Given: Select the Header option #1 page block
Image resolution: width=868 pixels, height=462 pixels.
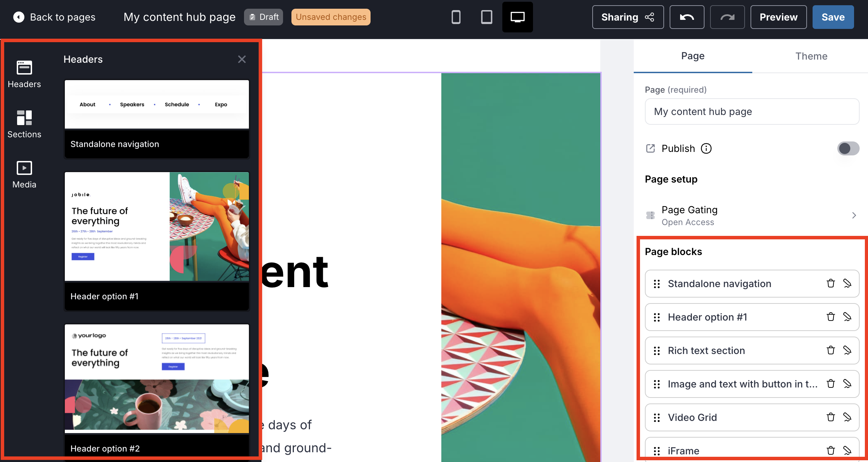Looking at the screenshot, I should pos(752,317).
